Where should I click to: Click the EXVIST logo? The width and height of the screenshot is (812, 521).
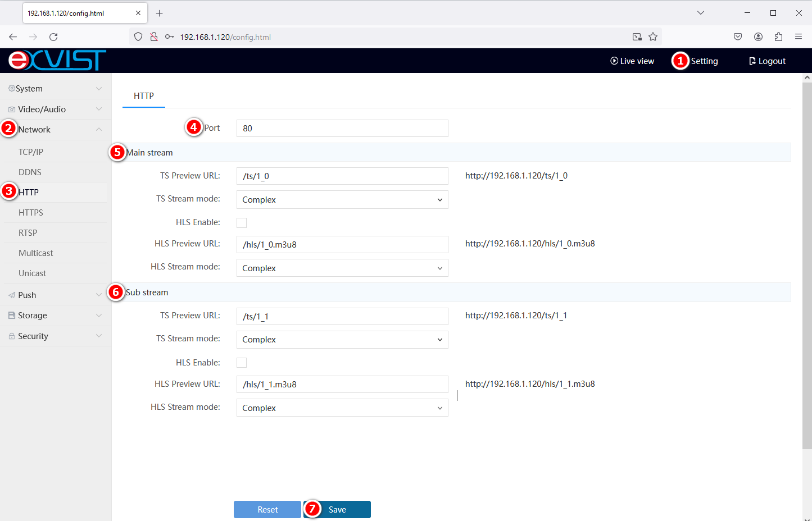point(57,60)
